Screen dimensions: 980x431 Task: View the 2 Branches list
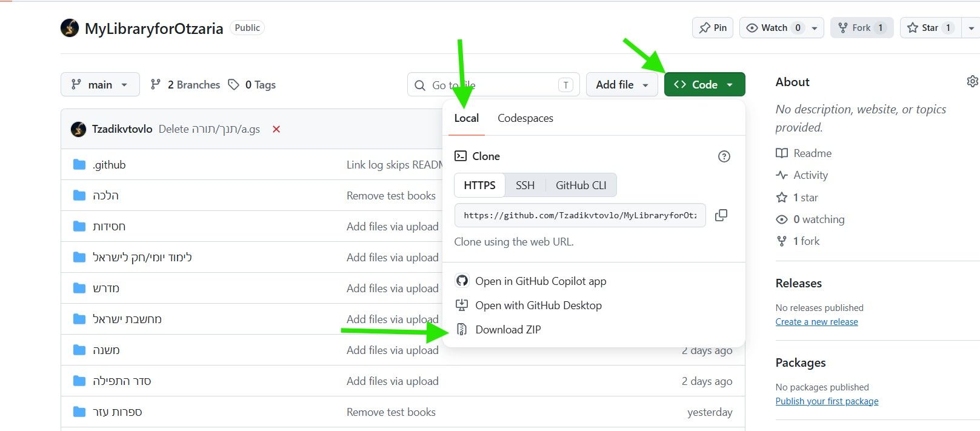[185, 85]
